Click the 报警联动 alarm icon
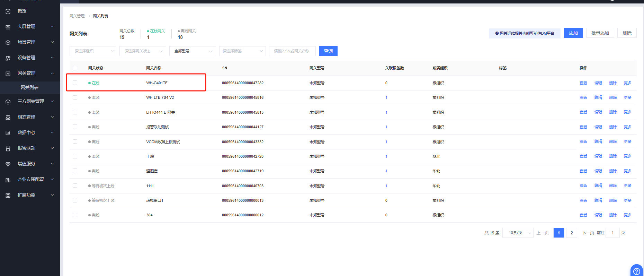 [8, 148]
